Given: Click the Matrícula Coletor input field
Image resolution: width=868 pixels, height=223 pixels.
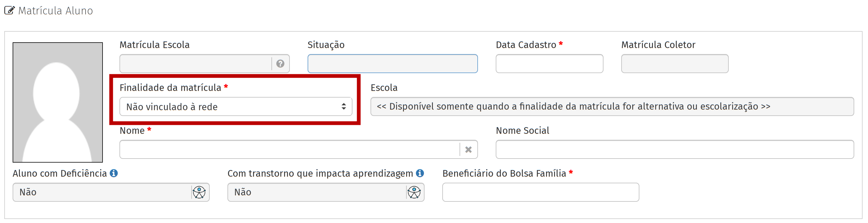Looking at the screenshot, I should (674, 64).
